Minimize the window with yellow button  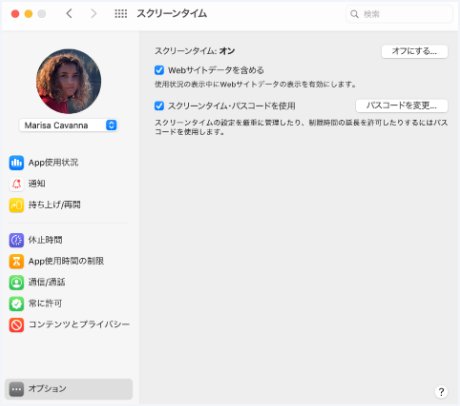point(28,14)
